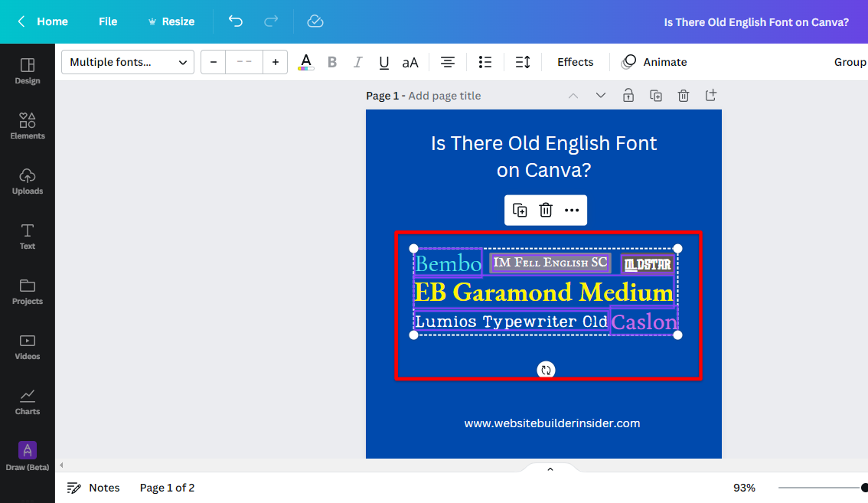Toggle bold text formatting

pyautogui.click(x=332, y=62)
